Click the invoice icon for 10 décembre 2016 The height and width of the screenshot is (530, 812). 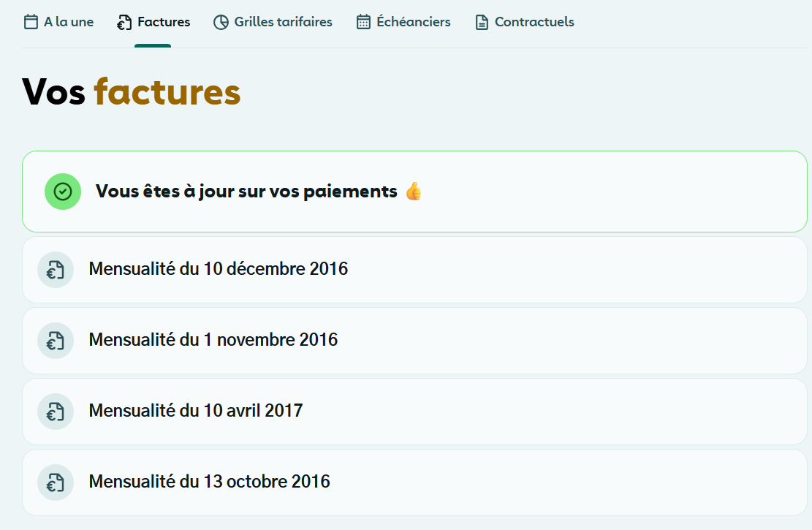click(56, 270)
